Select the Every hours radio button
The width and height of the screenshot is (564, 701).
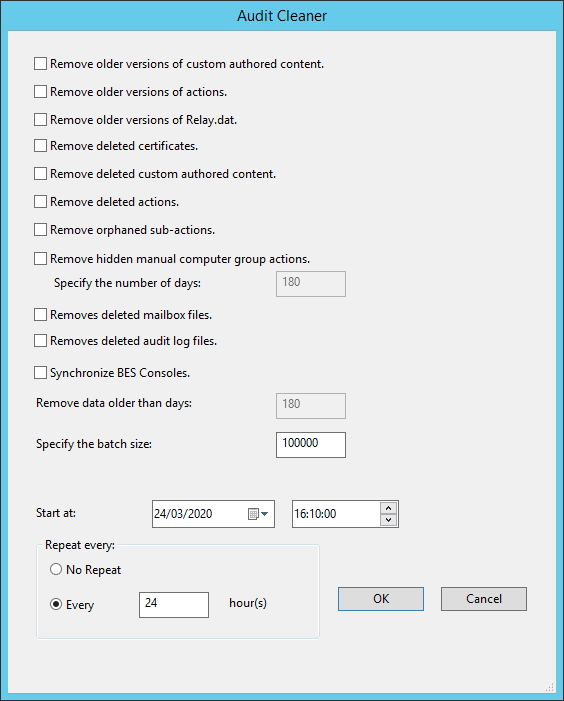(56, 604)
